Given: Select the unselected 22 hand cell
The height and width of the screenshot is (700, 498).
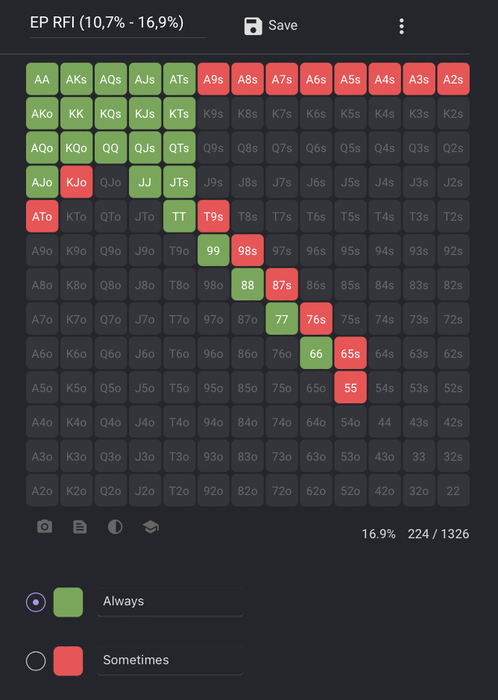Looking at the screenshot, I should click(x=453, y=490).
